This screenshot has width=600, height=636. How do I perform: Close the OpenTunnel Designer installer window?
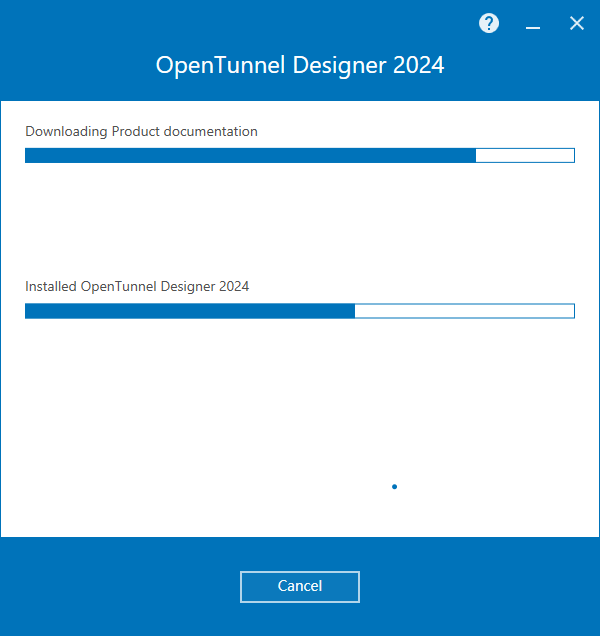coord(576,24)
